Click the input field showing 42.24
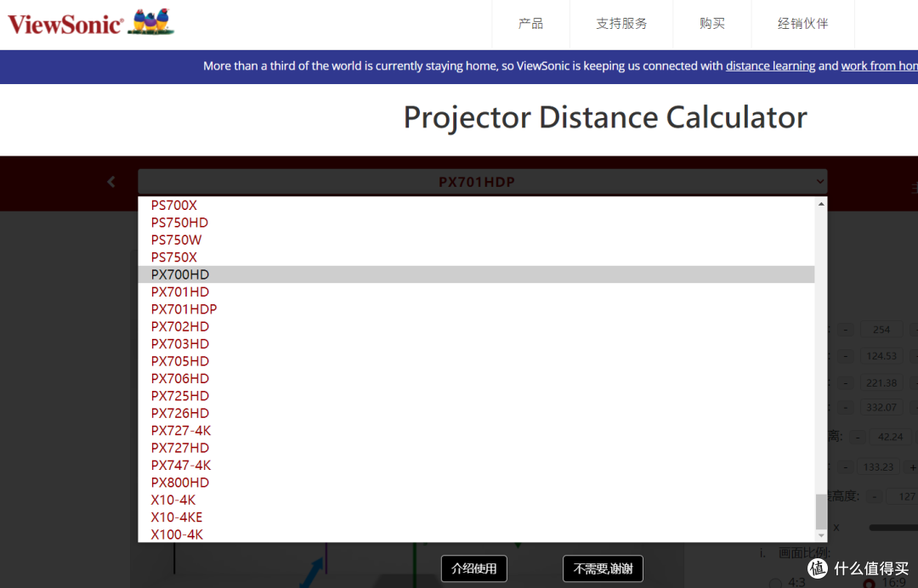This screenshot has width=918, height=588. (891, 437)
